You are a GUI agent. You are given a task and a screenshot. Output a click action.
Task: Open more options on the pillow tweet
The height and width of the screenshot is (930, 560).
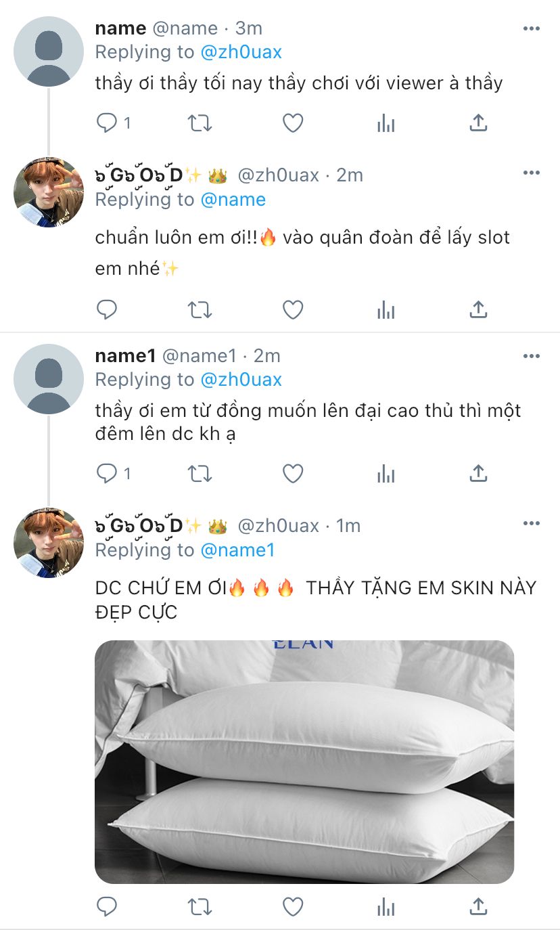point(532,524)
